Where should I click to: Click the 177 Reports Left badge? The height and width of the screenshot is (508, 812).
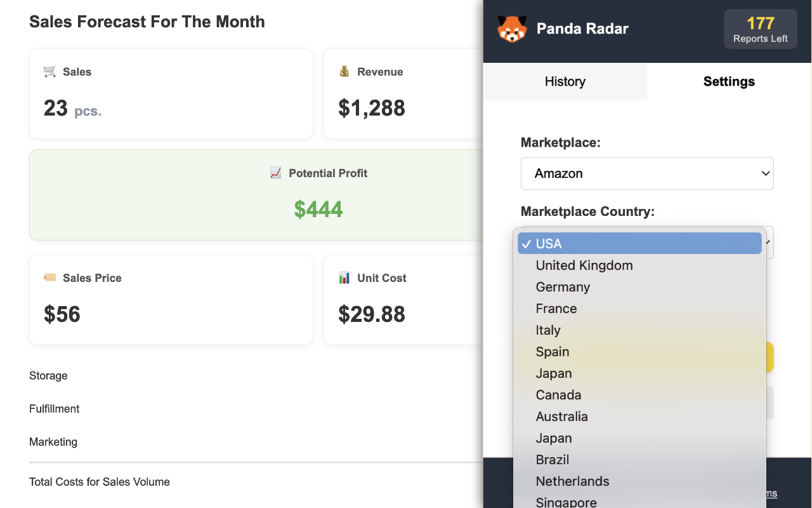point(760,29)
